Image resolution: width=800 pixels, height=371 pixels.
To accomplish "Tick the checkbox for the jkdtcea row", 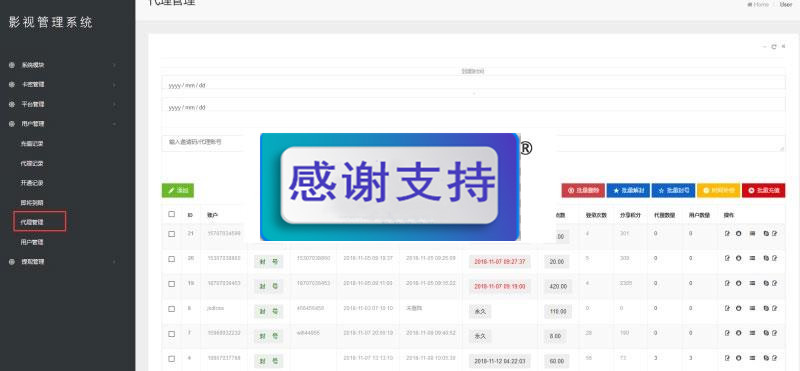I will pyautogui.click(x=171, y=309).
